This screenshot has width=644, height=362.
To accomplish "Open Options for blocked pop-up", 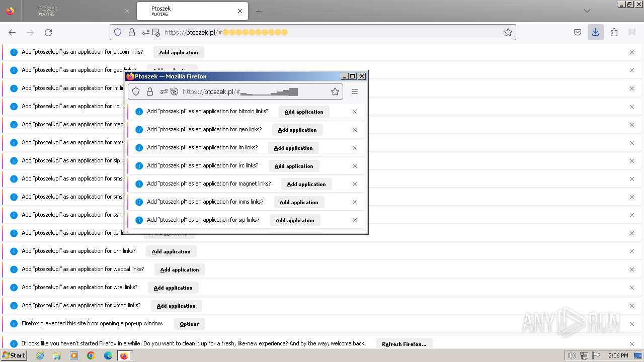I will (190, 324).
